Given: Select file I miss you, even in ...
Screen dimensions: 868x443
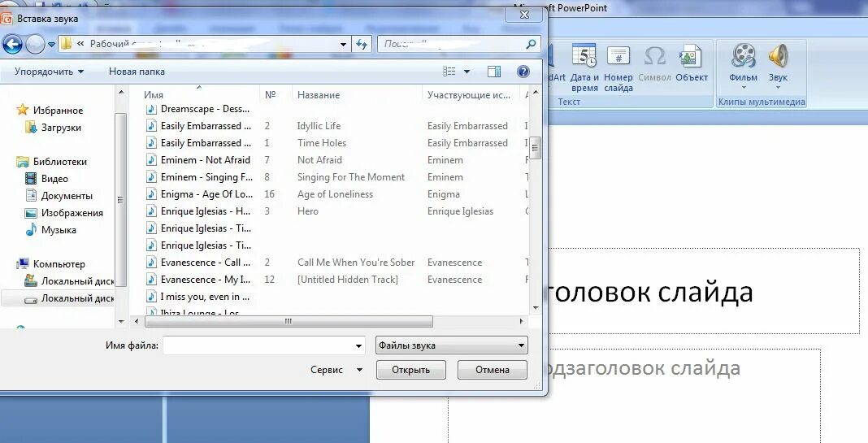Looking at the screenshot, I should (x=205, y=297).
